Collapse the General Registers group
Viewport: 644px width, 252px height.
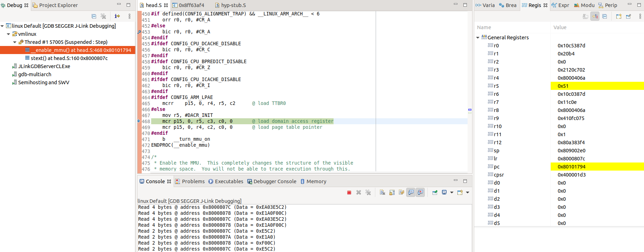tap(478, 38)
